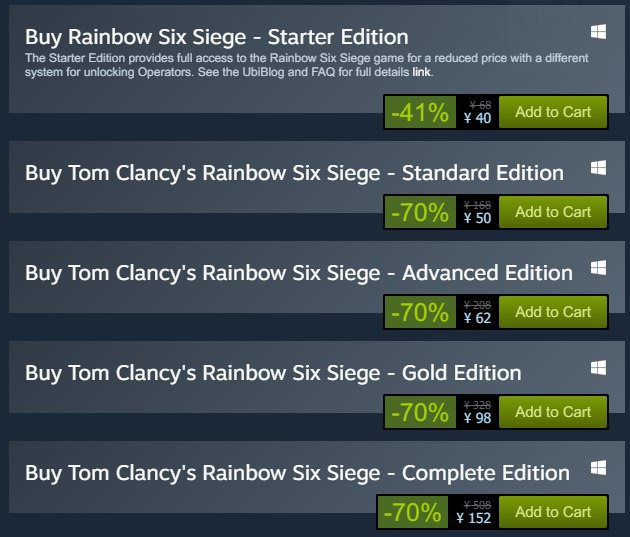This screenshot has height=537, width=630.
Task: Click the -70% badge for Gold Edition
Action: click(x=420, y=413)
